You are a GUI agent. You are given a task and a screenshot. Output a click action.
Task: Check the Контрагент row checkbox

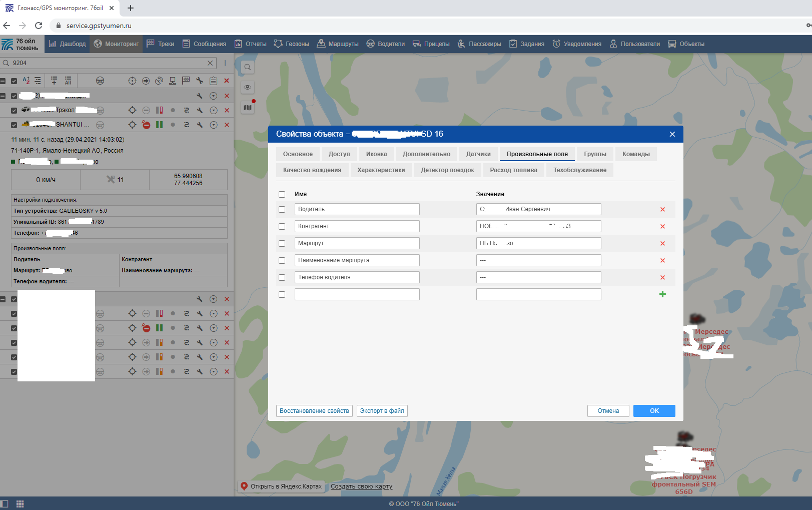282,227
